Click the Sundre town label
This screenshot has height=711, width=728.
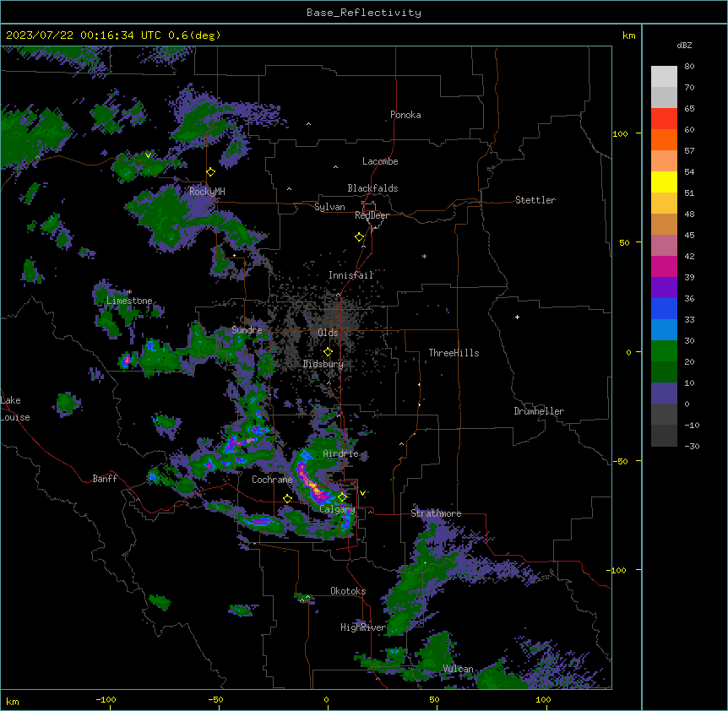[247, 330]
